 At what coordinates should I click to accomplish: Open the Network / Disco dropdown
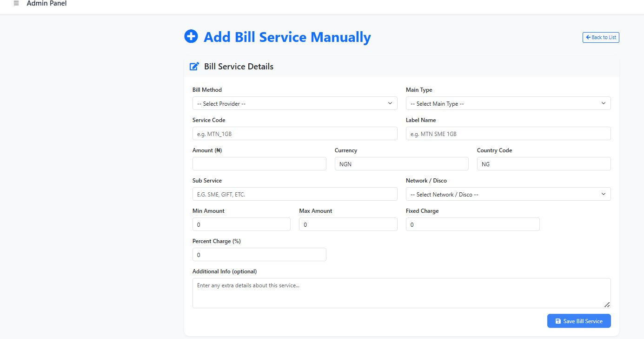[508, 194]
